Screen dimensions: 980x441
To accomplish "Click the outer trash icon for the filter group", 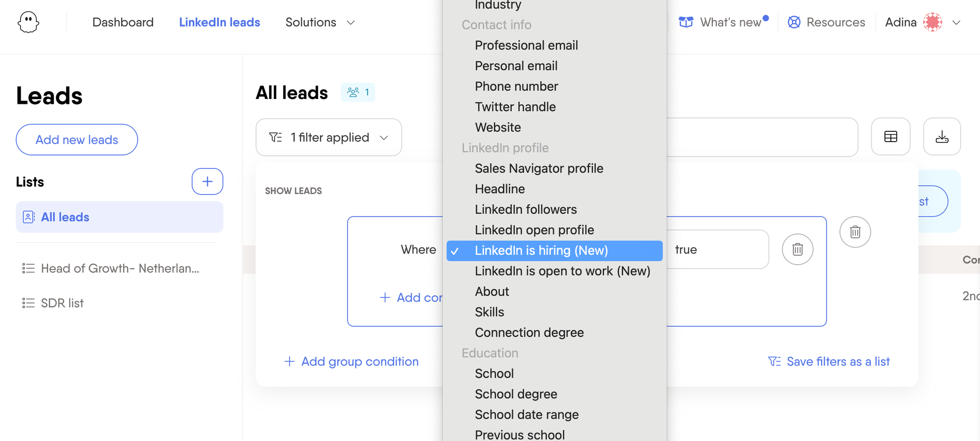I will [855, 232].
